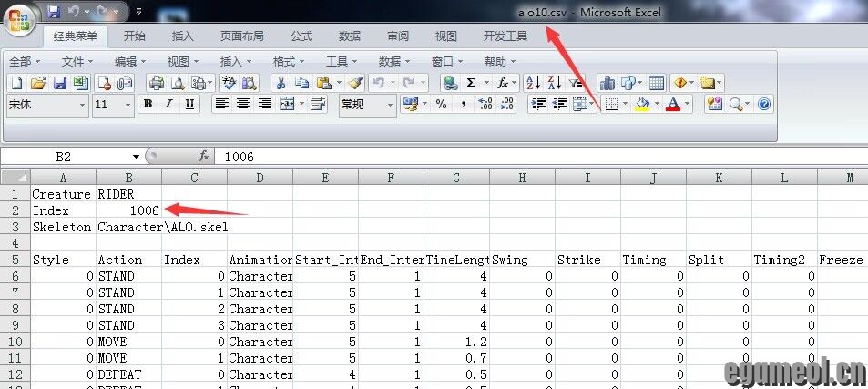Apply the yellow fill color bucket
868x389 pixels.
[642, 105]
